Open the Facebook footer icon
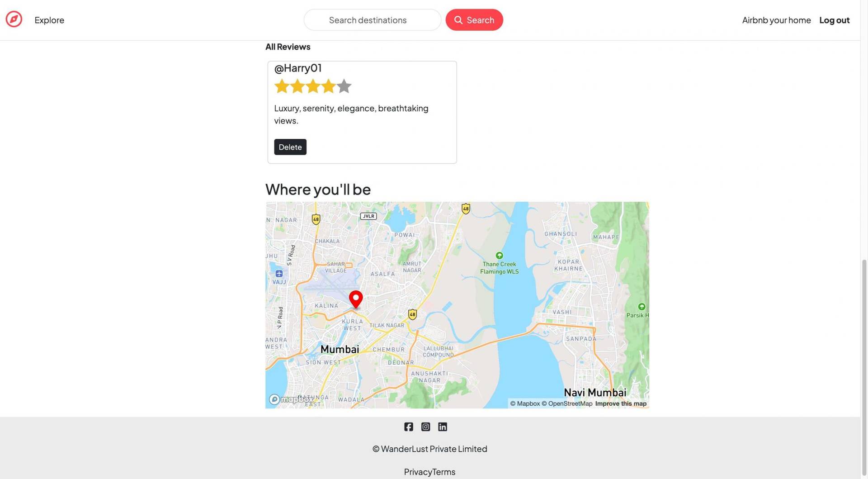 [409, 427]
